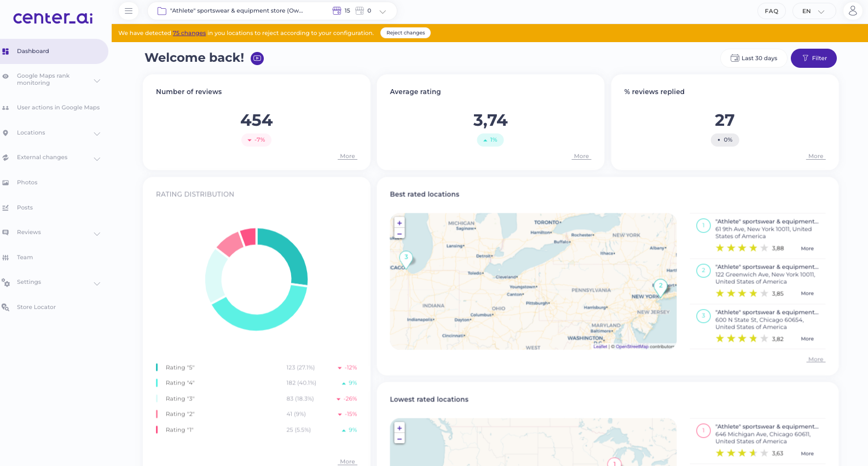The width and height of the screenshot is (868, 466).
Task: Click the Leaflet attribution link
Action: 600,347
